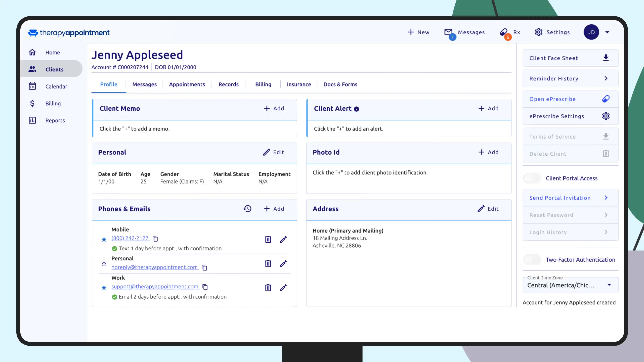This screenshot has height=362, width=644.
Task: Open the Docs & Forms tab
Action: pyautogui.click(x=340, y=84)
